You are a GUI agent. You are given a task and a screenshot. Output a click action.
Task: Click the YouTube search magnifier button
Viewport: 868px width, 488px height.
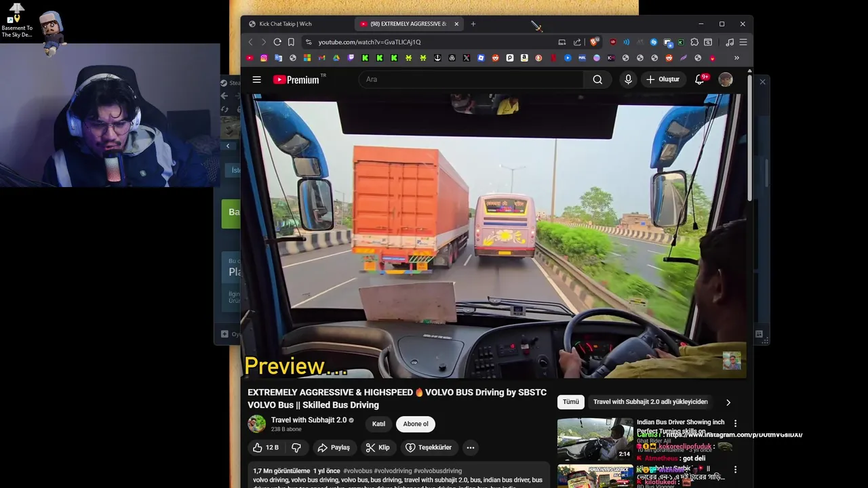click(x=597, y=79)
